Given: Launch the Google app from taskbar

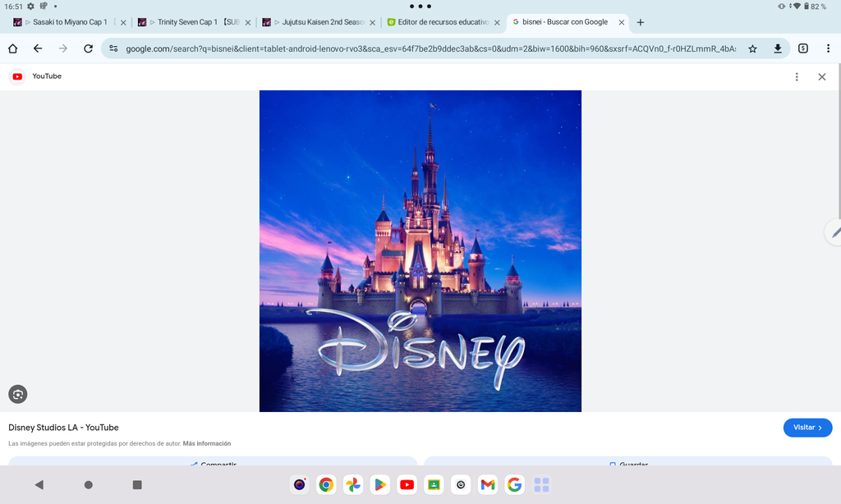Looking at the screenshot, I should 514,484.
